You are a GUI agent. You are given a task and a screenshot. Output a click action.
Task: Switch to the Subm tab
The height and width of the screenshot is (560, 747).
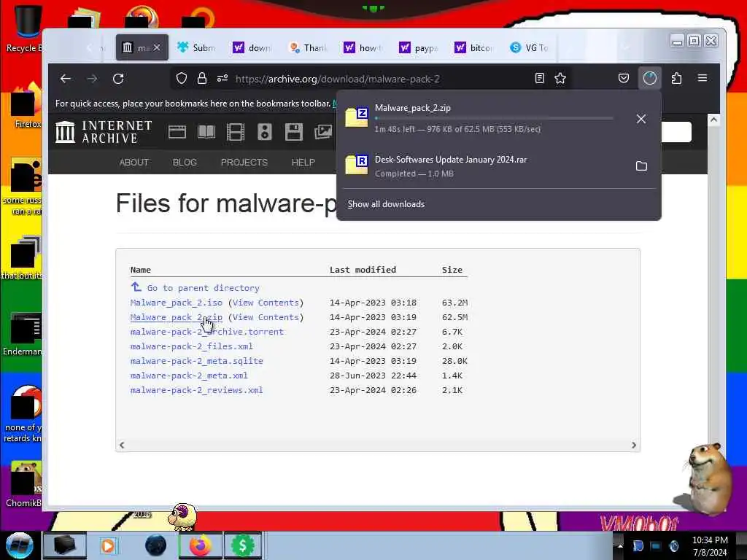[196, 47]
